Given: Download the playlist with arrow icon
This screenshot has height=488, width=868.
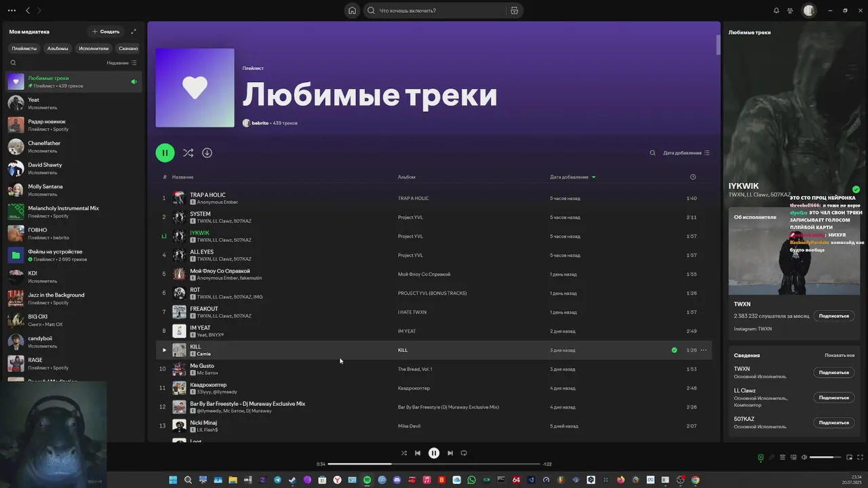Looking at the screenshot, I should coord(207,152).
